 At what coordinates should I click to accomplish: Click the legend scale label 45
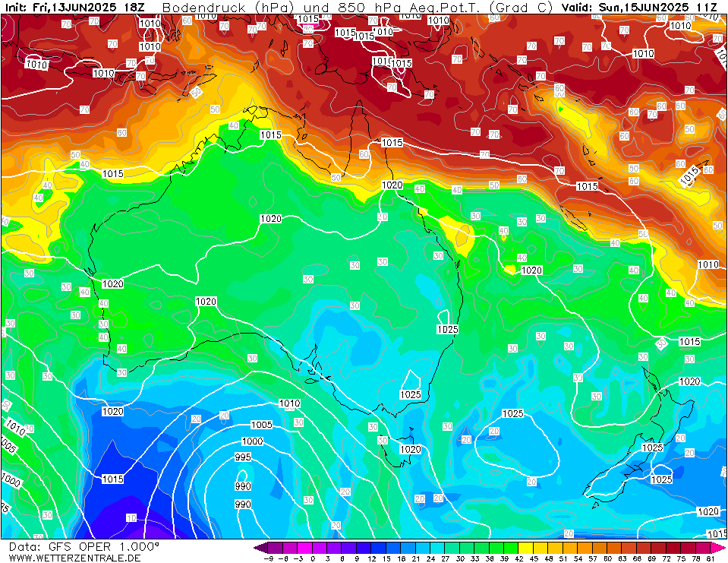[x=534, y=558]
